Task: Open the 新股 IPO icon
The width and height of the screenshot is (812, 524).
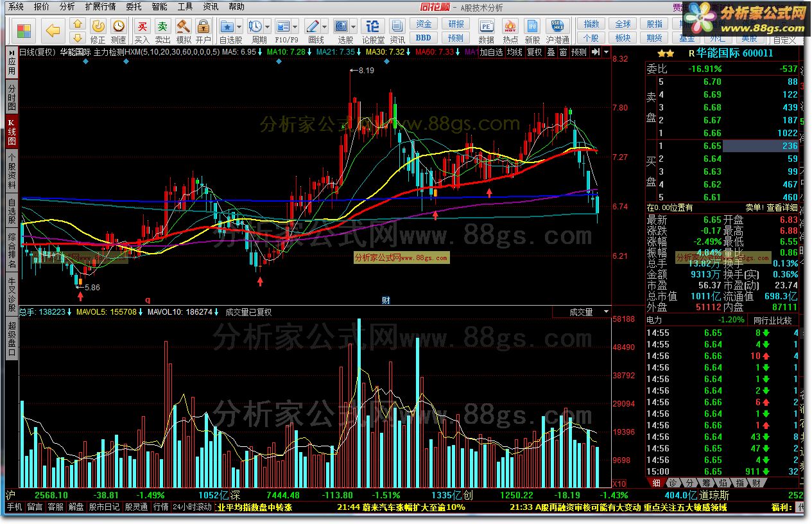Action: pos(533,26)
